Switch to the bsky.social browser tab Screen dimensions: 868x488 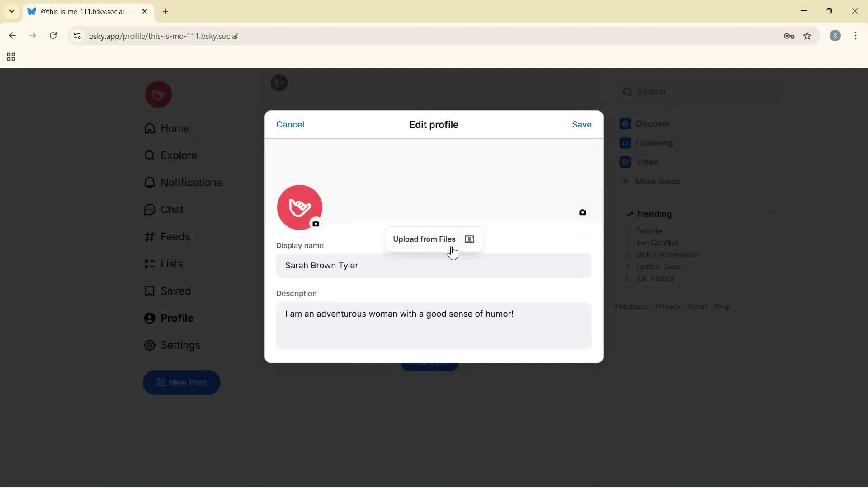(80, 11)
